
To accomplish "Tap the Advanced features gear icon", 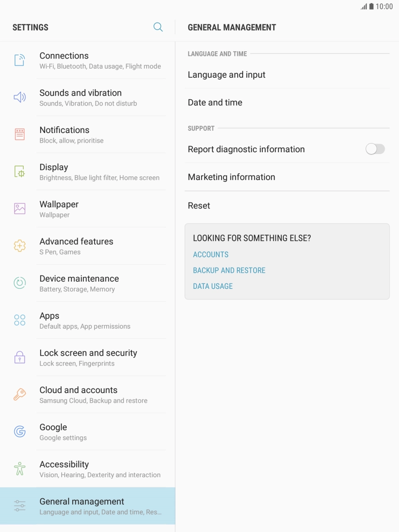I will pyautogui.click(x=20, y=246).
